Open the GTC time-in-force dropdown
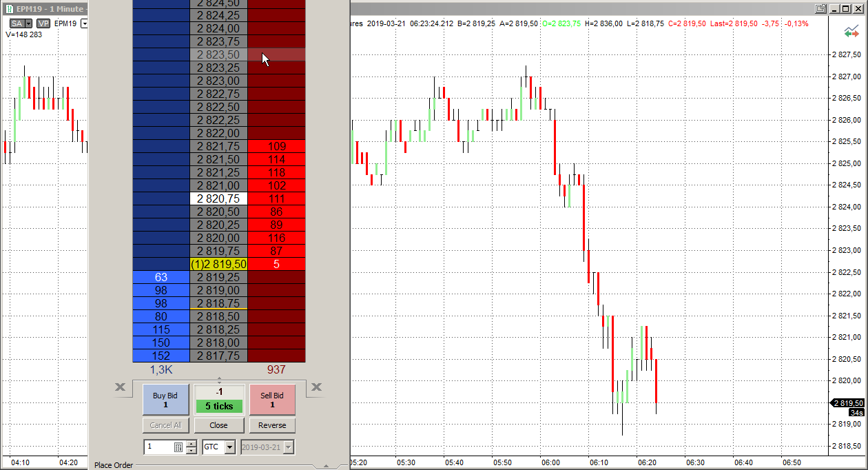Image resolution: width=868 pixels, height=470 pixels. tap(230, 447)
